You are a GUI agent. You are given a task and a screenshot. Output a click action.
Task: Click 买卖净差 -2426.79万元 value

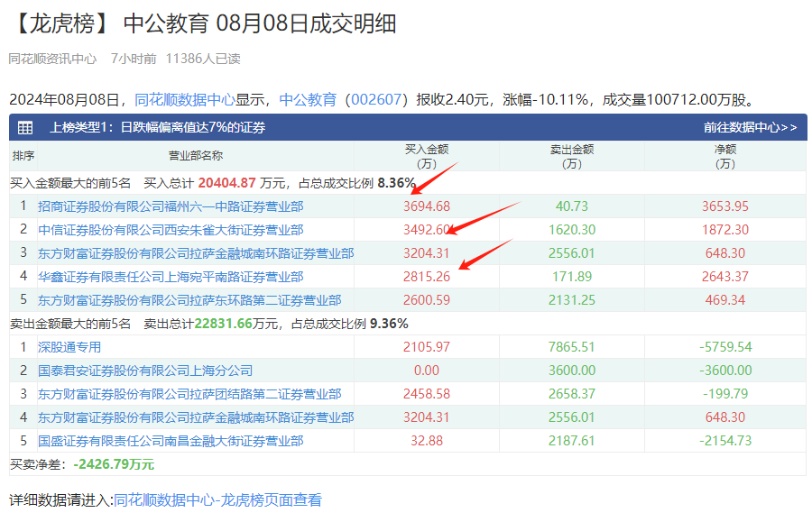(x=114, y=464)
